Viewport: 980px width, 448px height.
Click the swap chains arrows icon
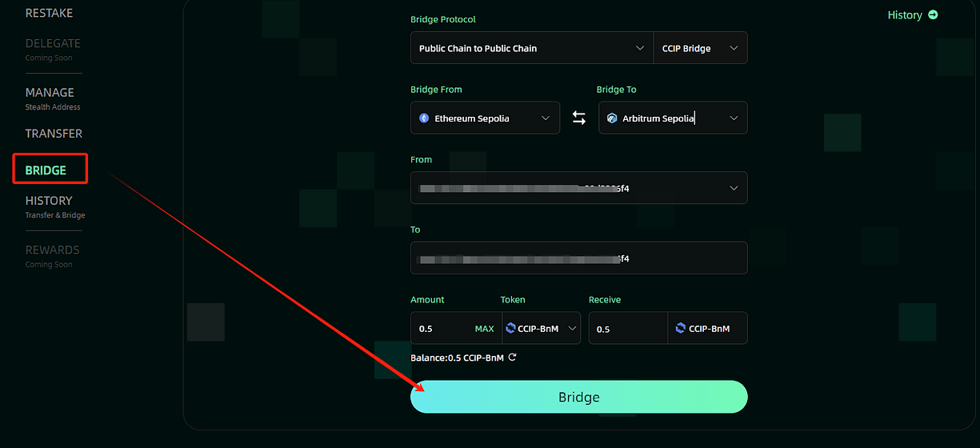pyautogui.click(x=579, y=118)
